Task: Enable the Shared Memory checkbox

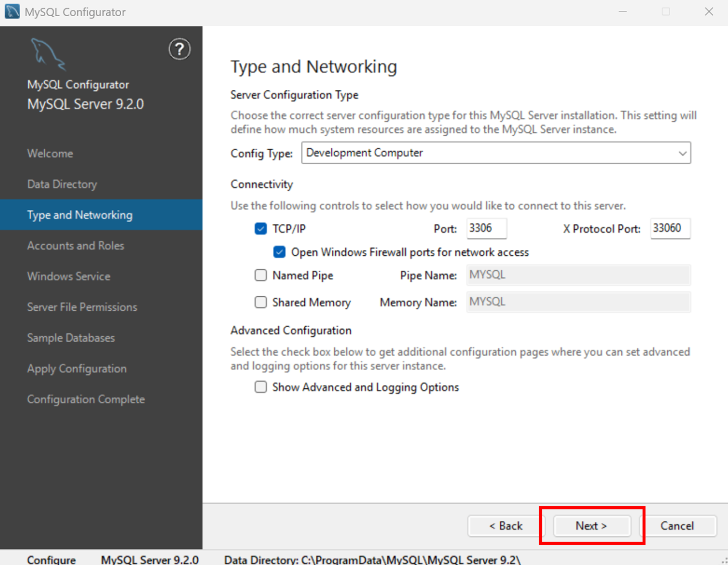Action: tap(261, 302)
